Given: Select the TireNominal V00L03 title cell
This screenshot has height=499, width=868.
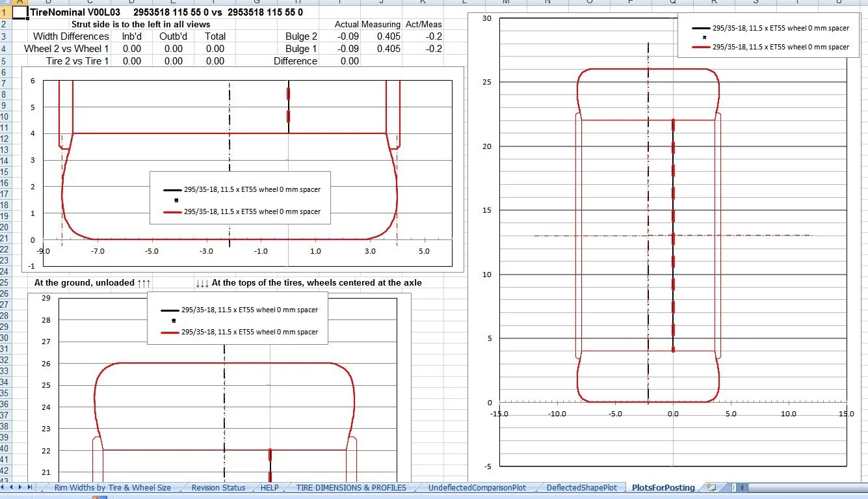Looking at the screenshot, I should (x=75, y=12).
